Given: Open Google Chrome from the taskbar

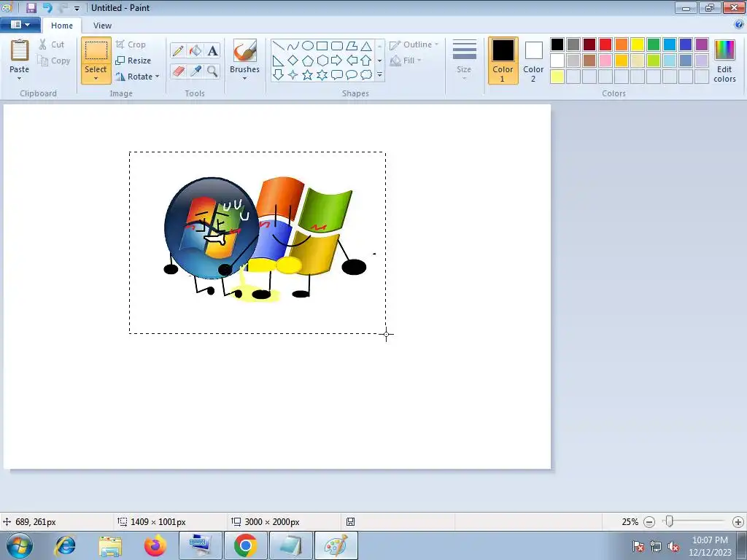Looking at the screenshot, I should coord(245,545).
